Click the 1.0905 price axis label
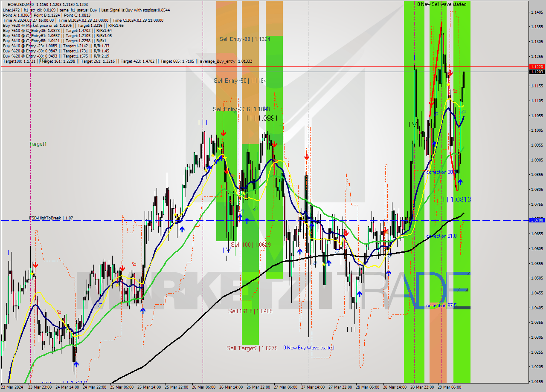The image size is (546, 392). click(x=537, y=160)
